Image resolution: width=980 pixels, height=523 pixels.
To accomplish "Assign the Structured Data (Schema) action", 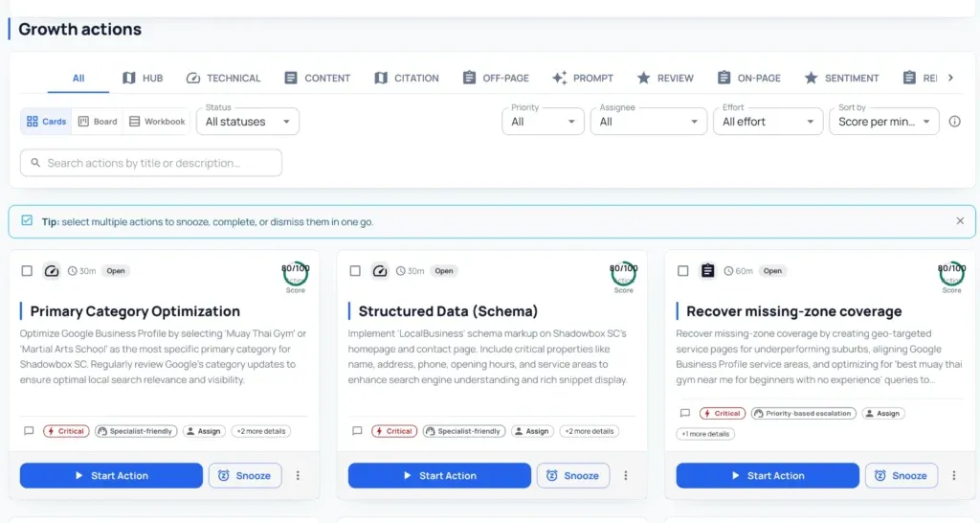I will tap(532, 431).
